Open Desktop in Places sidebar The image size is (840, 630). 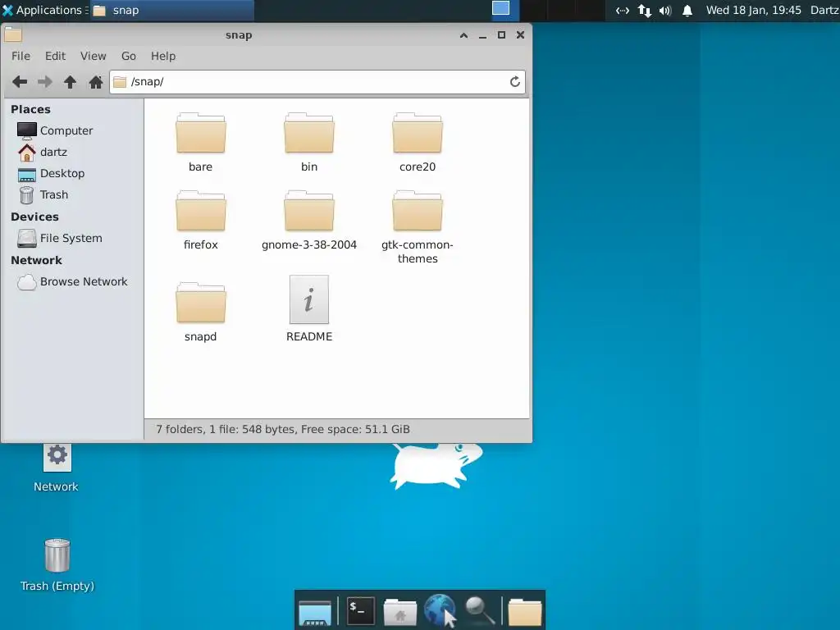[51, 174]
